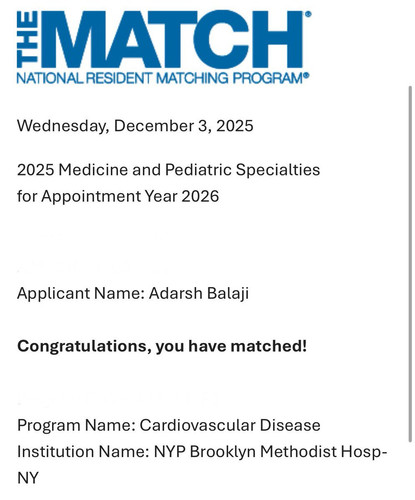Click the vertical THE in the logo
This screenshot has width=415, height=500.
27,39
